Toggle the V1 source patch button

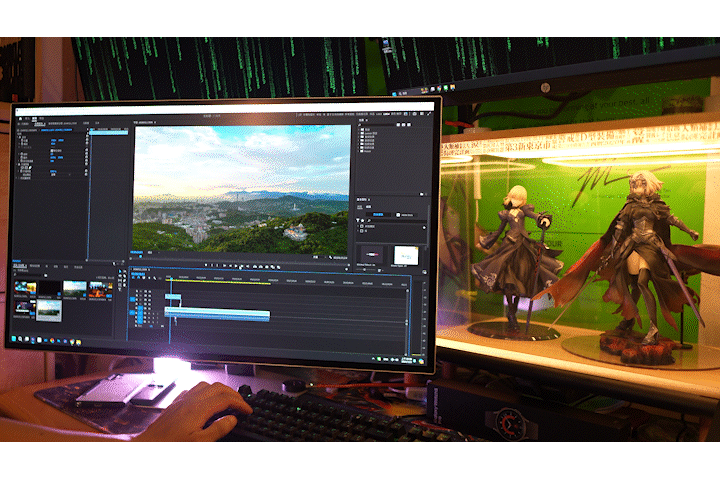click(x=132, y=299)
